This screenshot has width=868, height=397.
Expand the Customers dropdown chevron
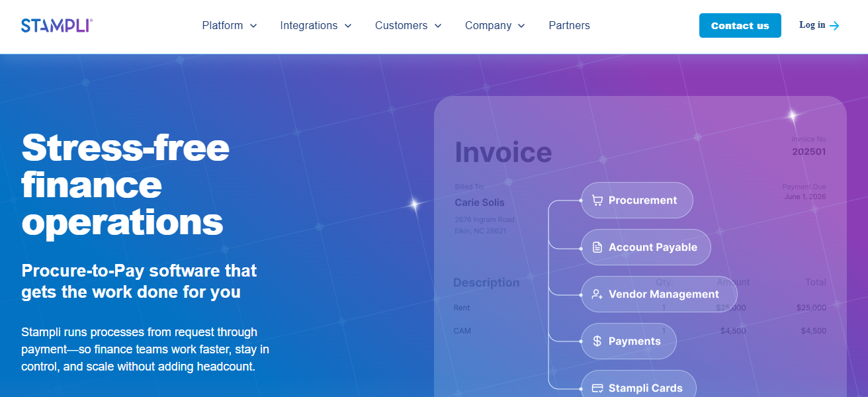point(438,26)
